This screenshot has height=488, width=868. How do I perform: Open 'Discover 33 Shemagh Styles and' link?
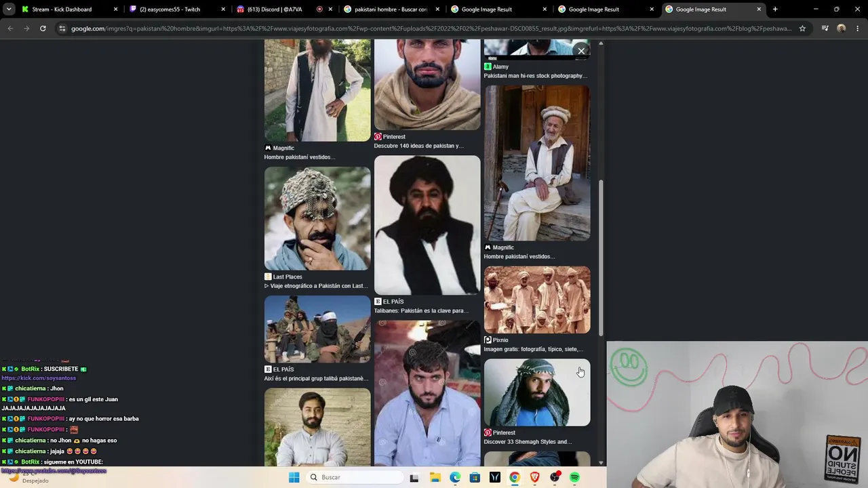point(528,442)
